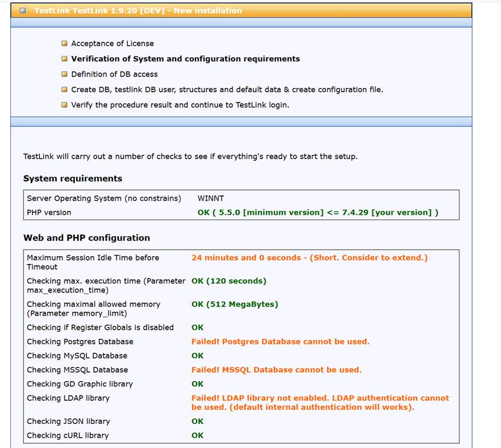Click the OK result for JSON library
This screenshot has height=448, width=501.
pos(197,421)
